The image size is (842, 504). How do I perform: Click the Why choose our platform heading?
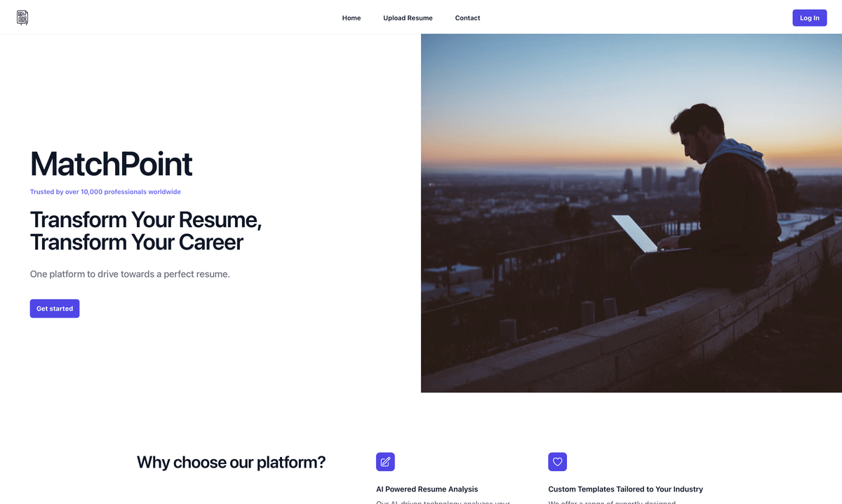point(231,462)
